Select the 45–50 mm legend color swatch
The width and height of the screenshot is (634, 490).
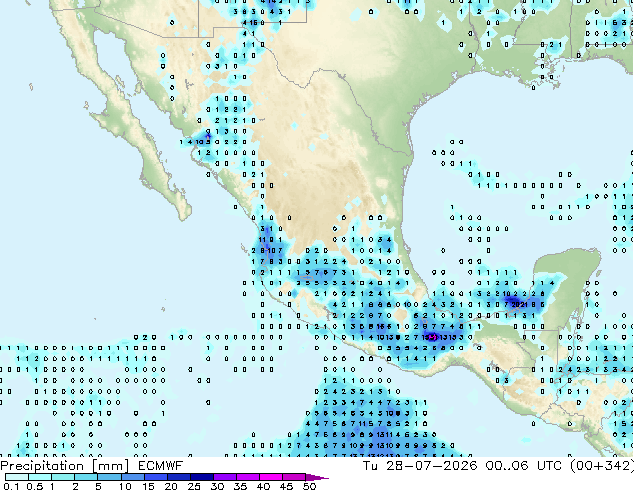point(293,477)
